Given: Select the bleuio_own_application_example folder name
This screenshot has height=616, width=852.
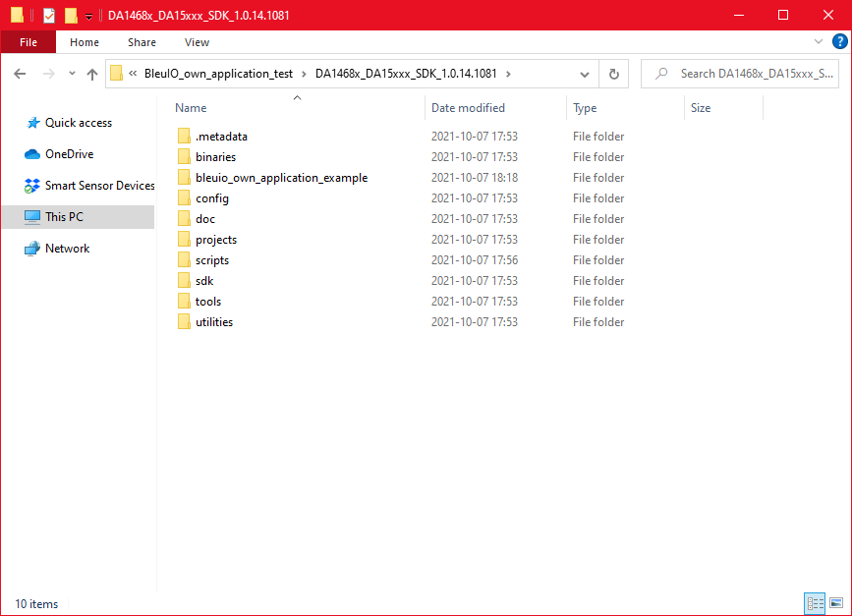Looking at the screenshot, I should tap(281, 178).
